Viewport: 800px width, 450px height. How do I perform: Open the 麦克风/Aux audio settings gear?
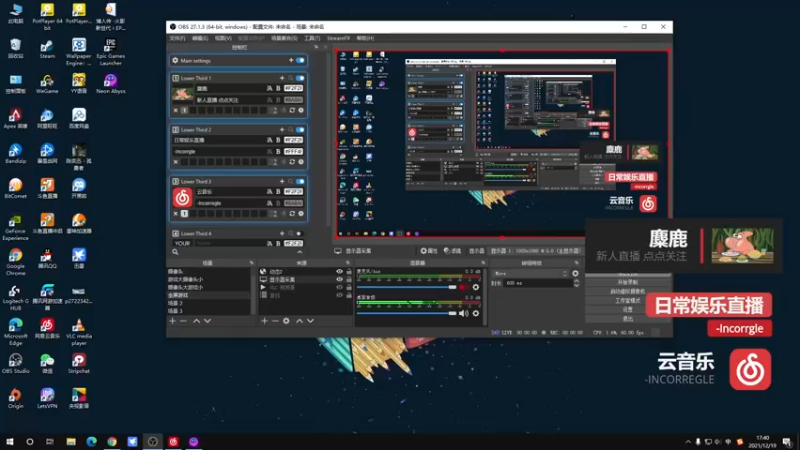tap(476, 287)
